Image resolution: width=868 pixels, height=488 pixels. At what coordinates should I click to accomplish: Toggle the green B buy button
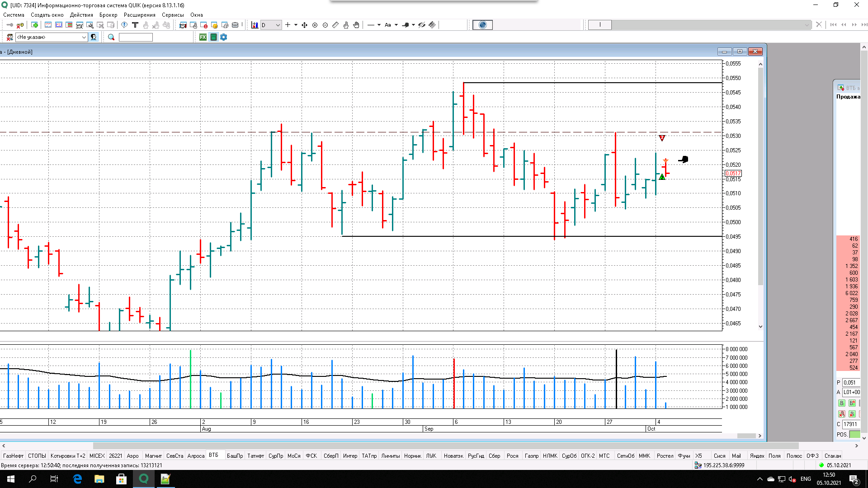[x=841, y=403]
